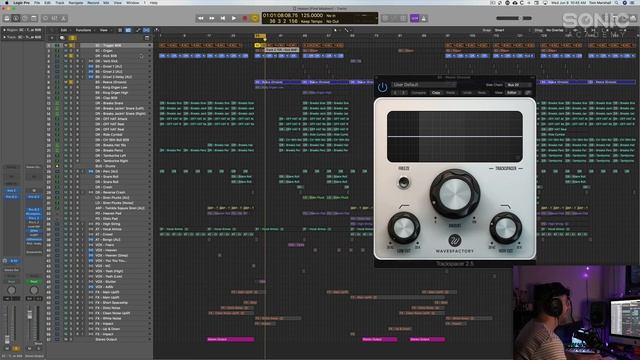Toggle the Trackspacer power button
The width and height of the screenshot is (640, 360).
(x=382, y=87)
